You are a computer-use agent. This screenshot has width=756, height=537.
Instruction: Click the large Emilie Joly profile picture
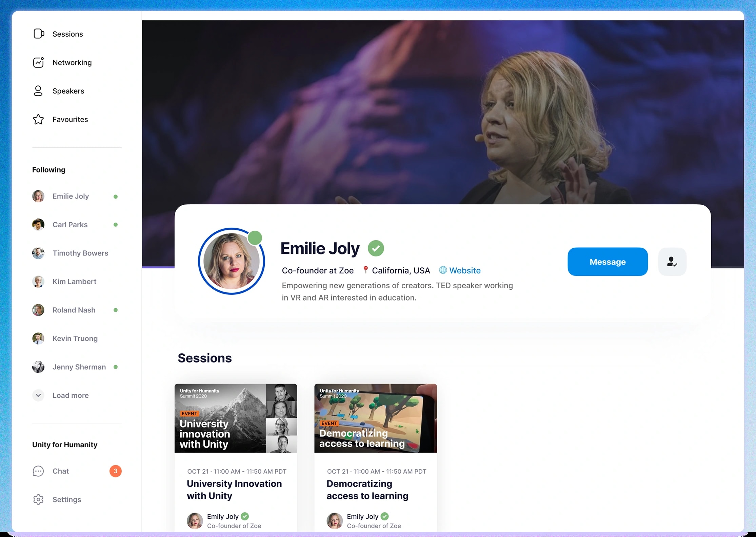[x=232, y=261]
